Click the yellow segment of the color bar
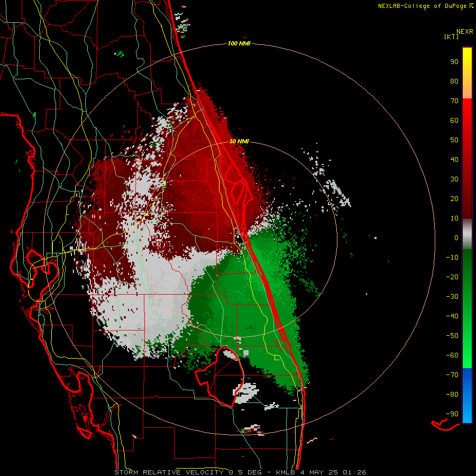Viewport: 476px width, 476px height. click(467, 72)
